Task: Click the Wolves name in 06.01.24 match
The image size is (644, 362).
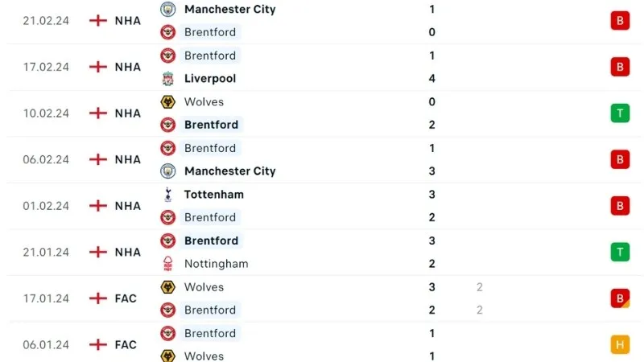Action: [204, 356]
